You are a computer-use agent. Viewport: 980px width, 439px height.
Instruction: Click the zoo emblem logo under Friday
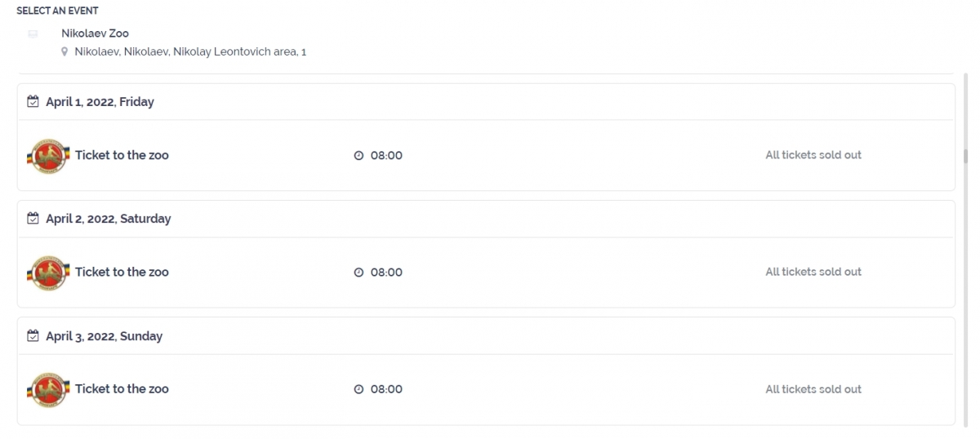(x=48, y=156)
